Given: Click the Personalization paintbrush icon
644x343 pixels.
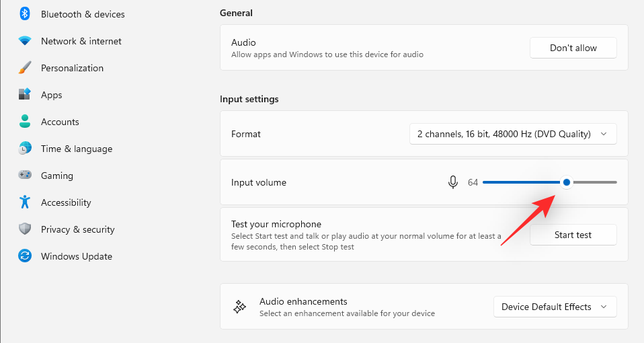Looking at the screenshot, I should [25, 68].
